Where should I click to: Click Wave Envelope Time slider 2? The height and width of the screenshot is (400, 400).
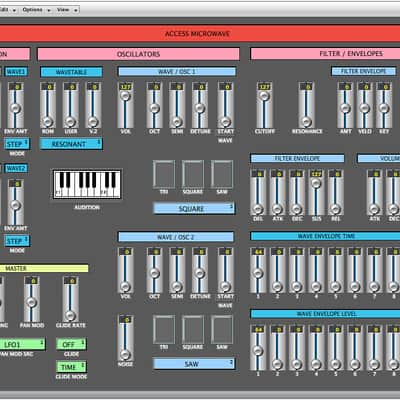[277, 270]
